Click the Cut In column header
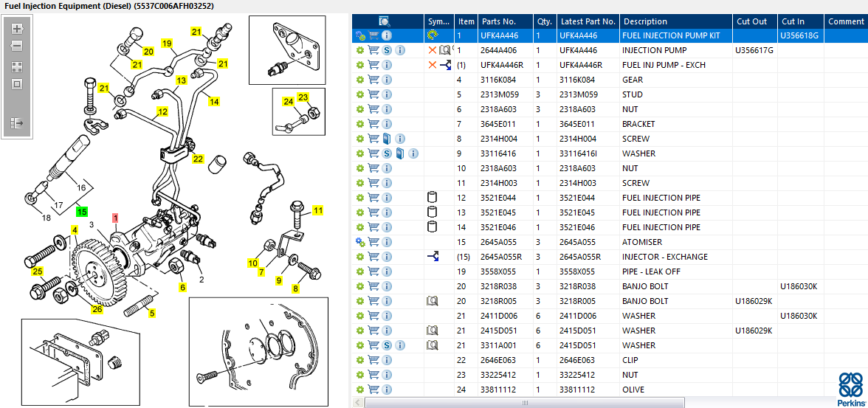This screenshot has height=408, width=868. pos(800,21)
